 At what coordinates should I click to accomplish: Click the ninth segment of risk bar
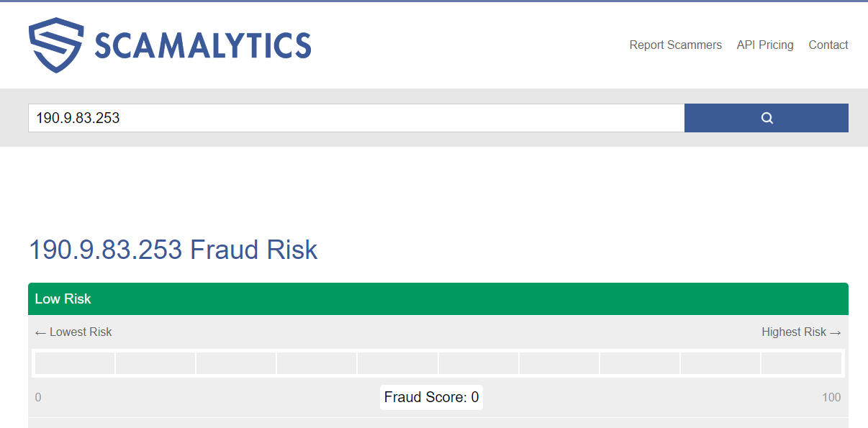point(720,363)
